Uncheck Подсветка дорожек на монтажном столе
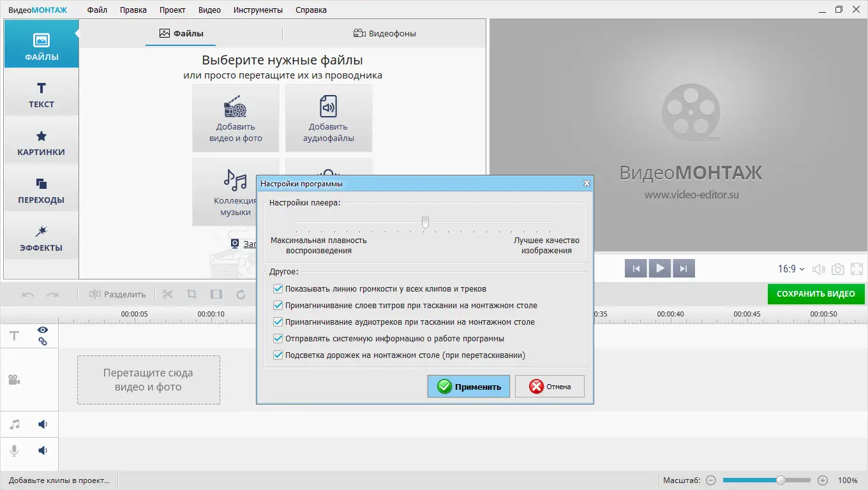 point(278,355)
